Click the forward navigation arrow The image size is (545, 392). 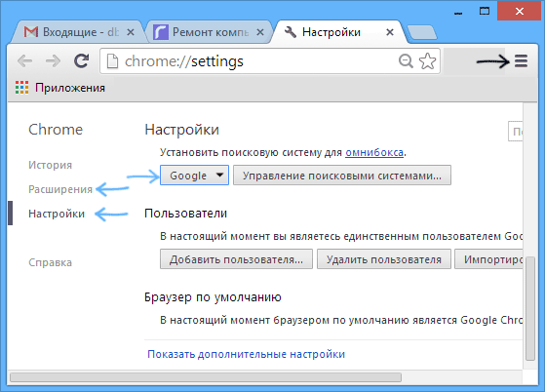[x=53, y=61]
